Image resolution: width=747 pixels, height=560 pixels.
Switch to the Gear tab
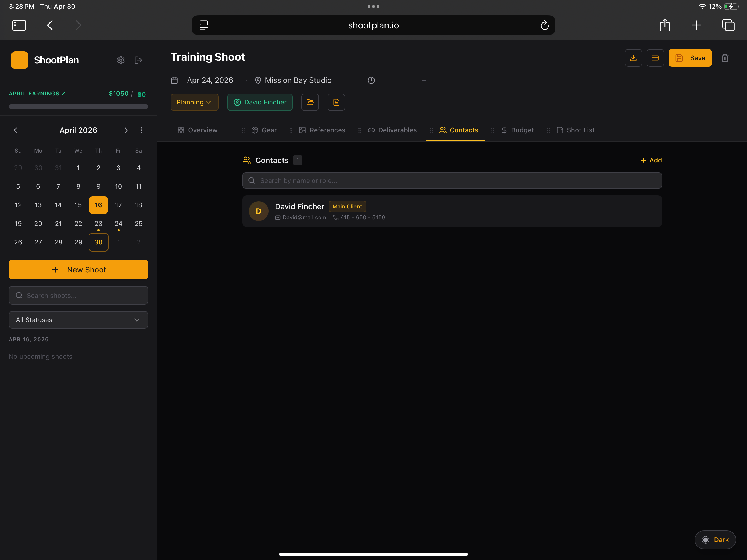point(264,130)
